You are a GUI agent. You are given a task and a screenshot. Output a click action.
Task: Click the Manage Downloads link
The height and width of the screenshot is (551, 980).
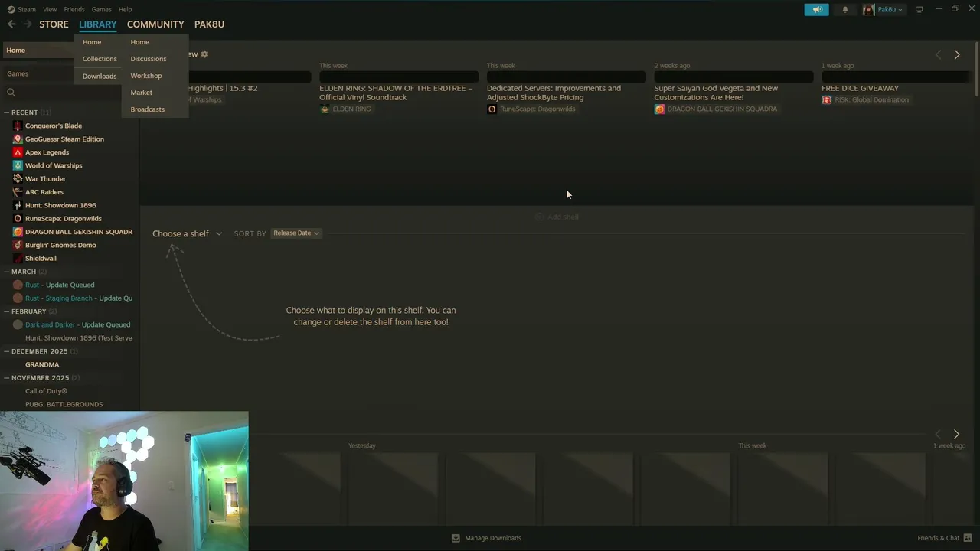tap(493, 538)
